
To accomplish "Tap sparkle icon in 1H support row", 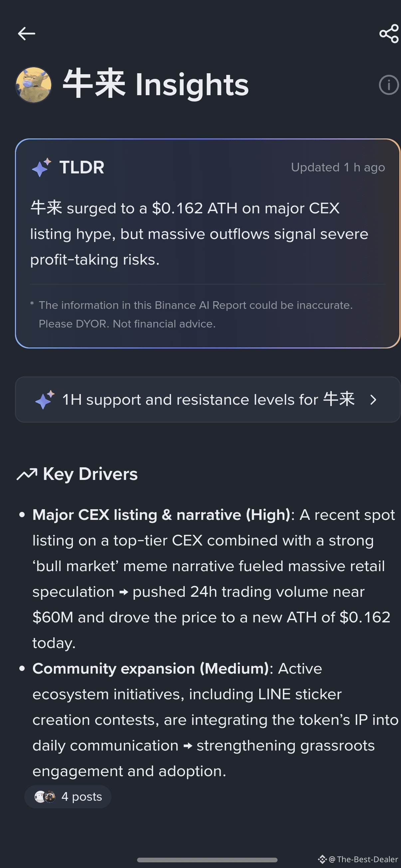I will point(45,400).
